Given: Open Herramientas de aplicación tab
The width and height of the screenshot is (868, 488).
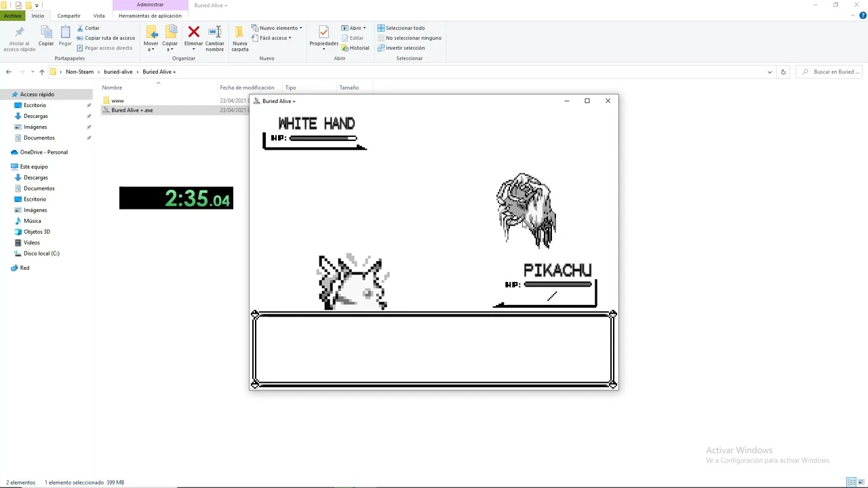Looking at the screenshot, I should click(150, 16).
